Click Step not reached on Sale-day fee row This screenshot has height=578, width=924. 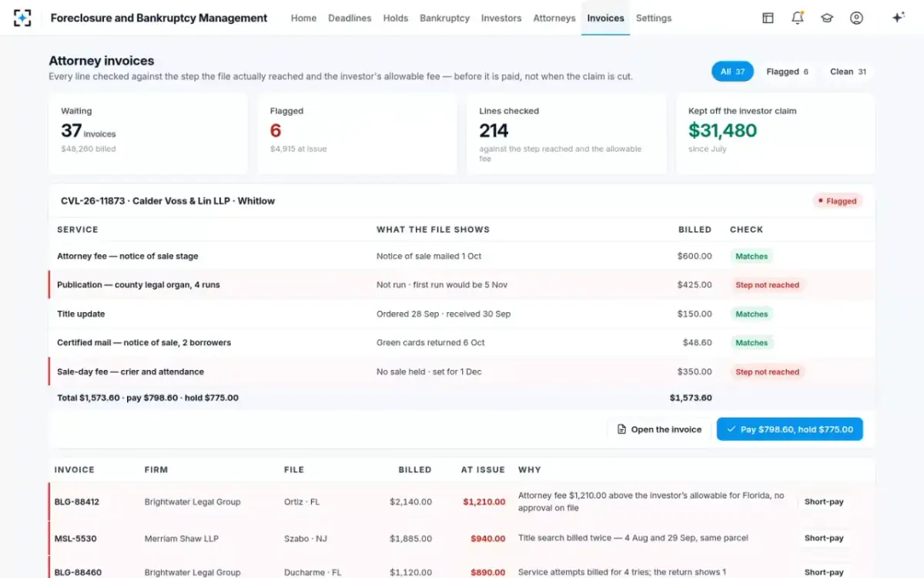tap(767, 371)
